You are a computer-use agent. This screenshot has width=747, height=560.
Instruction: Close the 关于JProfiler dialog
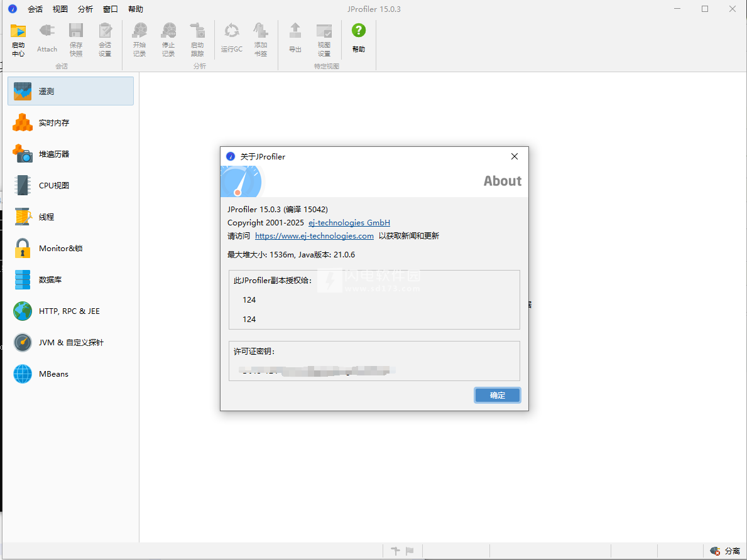515,156
